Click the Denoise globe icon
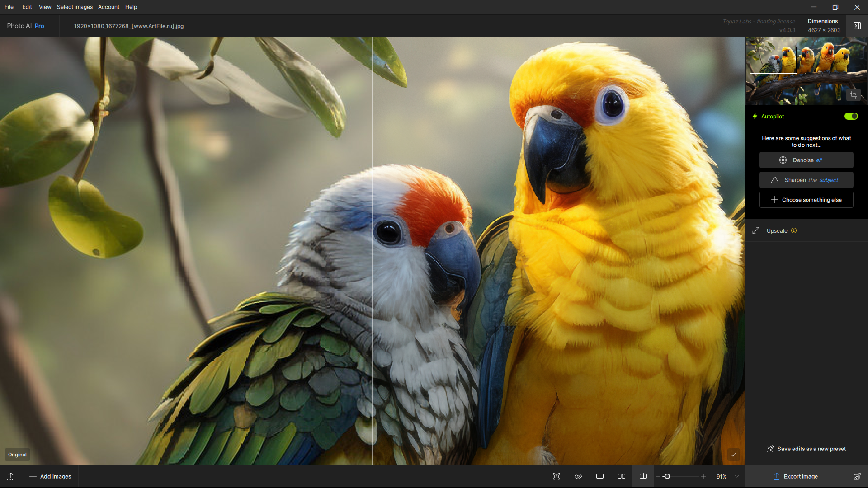 coord(783,160)
